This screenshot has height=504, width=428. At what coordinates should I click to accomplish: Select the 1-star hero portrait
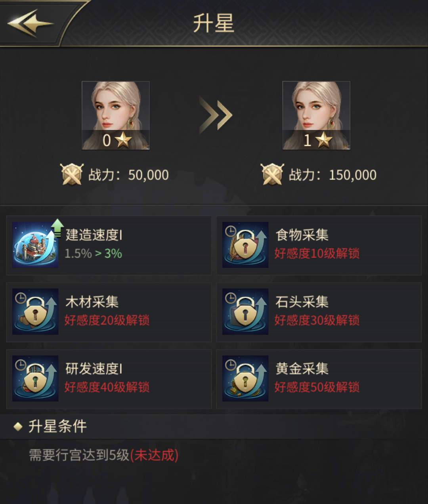coord(316,115)
